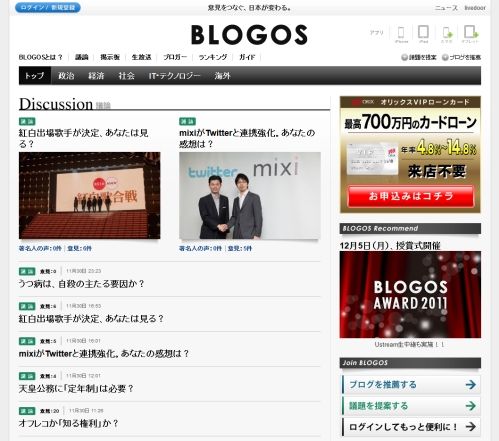Open the 紅白歌合戦 stage thumbnail
This screenshot has height=441, width=499.
tap(90, 195)
